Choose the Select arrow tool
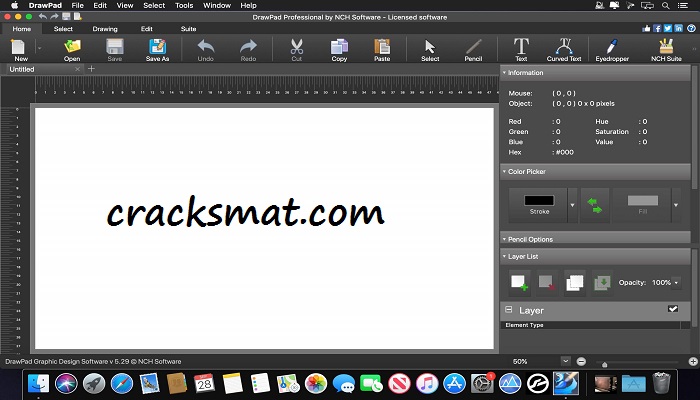This screenshot has height=400, width=700. pyautogui.click(x=430, y=50)
